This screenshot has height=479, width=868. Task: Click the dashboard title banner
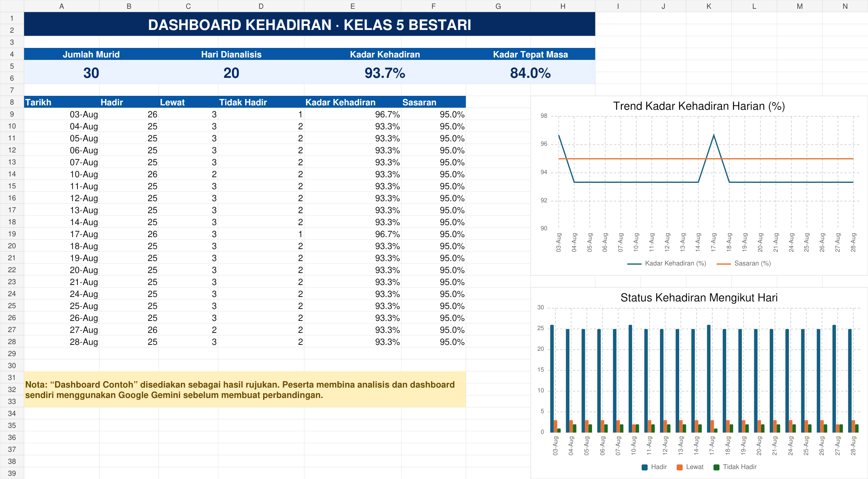pyautogui.click(x=309, y=24)
